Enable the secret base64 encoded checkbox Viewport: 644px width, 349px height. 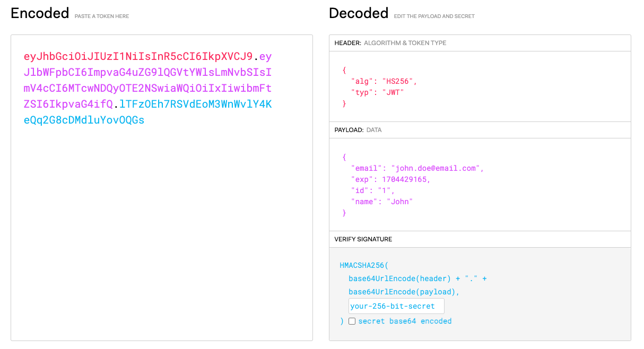[x=352, y=321]
